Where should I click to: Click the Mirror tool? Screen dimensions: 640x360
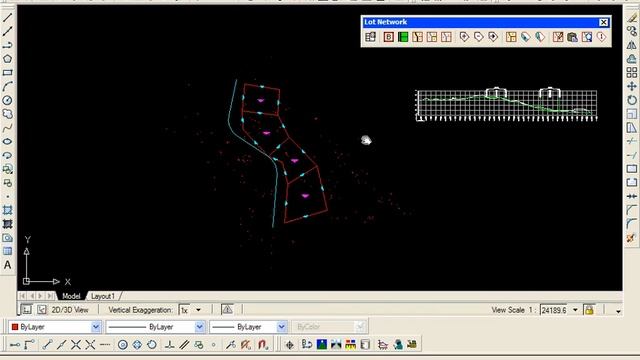632,45
